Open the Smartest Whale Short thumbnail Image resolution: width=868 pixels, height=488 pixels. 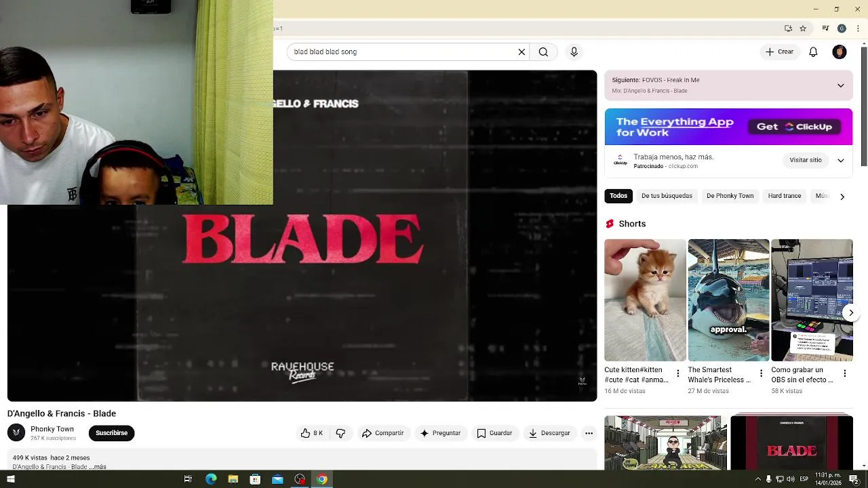(x=728, y=300)
